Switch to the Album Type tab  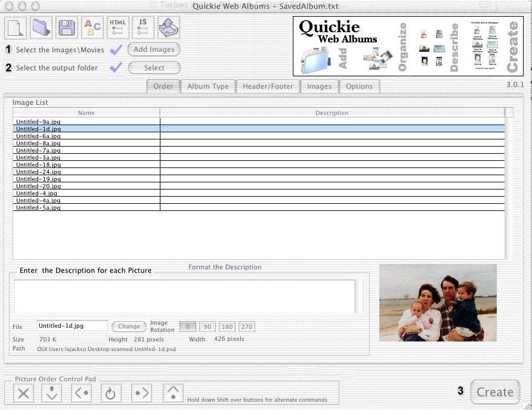(208, 86)
